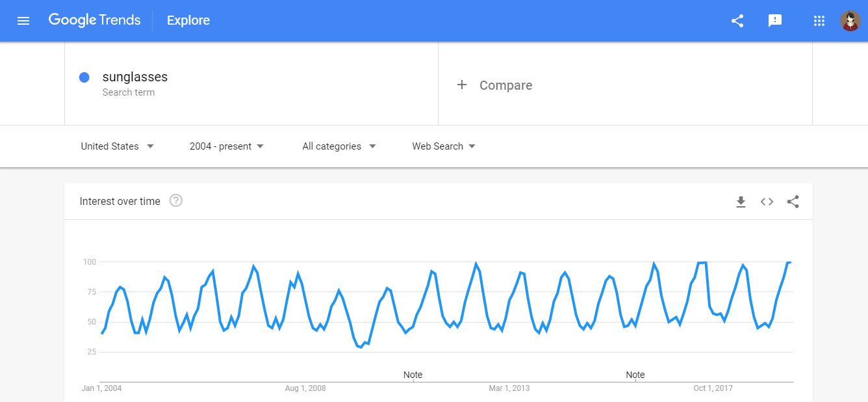868x402 pixels.
Task: Open the Web Search type dropdown
Action: coord(443,146)
